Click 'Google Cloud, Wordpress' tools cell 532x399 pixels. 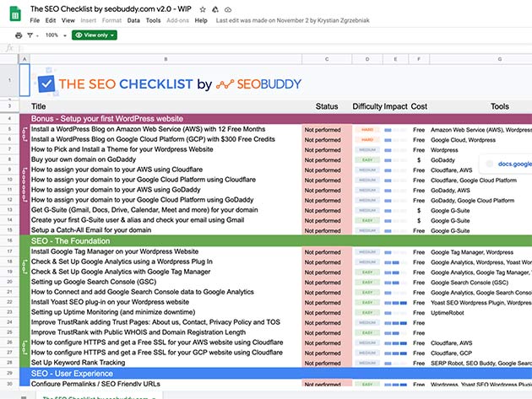tap(463, 140)
